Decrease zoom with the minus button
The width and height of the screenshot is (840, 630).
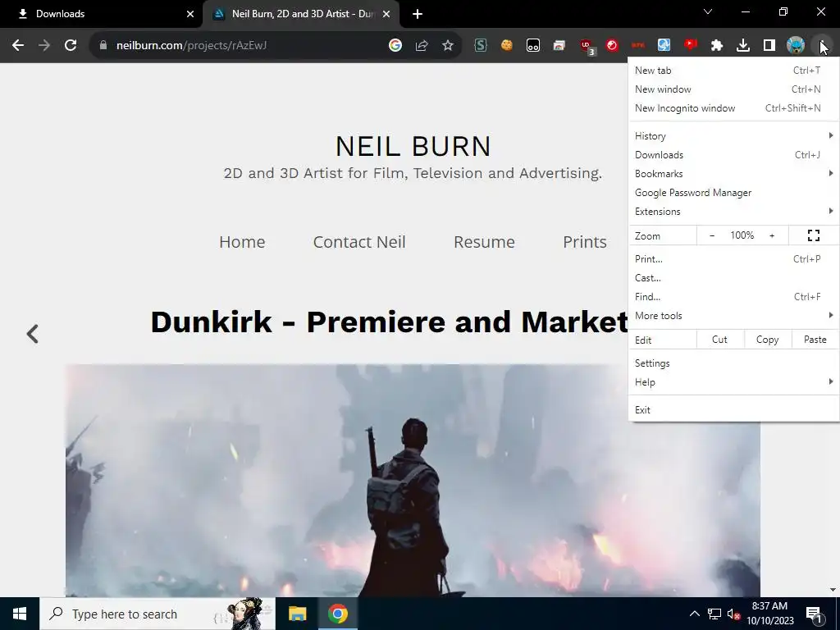point(712,235)
